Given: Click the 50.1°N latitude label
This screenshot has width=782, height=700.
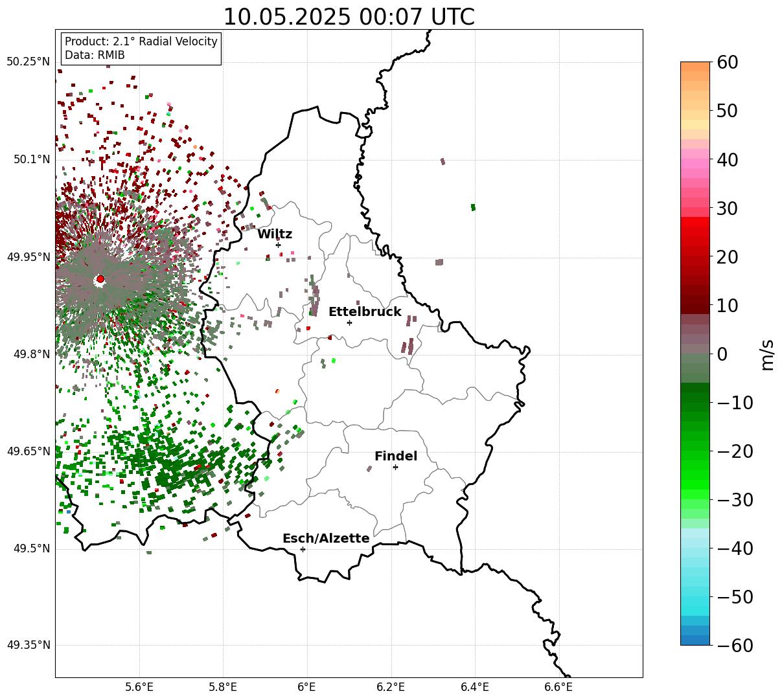Looking at the screenshot, I should click(31, 159).
